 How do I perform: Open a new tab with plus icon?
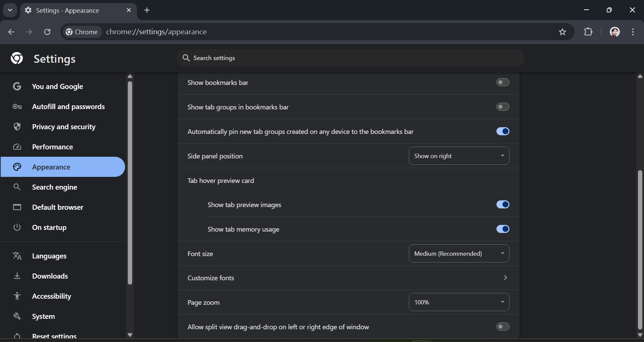tap(147, 10)
